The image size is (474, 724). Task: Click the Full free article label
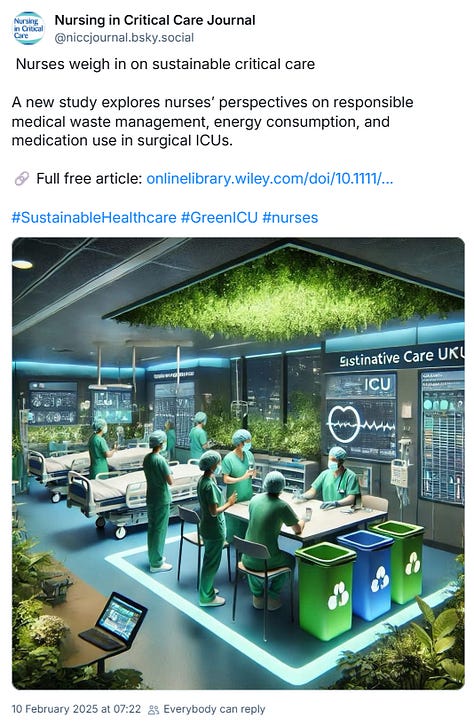click(x=89, y=179)
